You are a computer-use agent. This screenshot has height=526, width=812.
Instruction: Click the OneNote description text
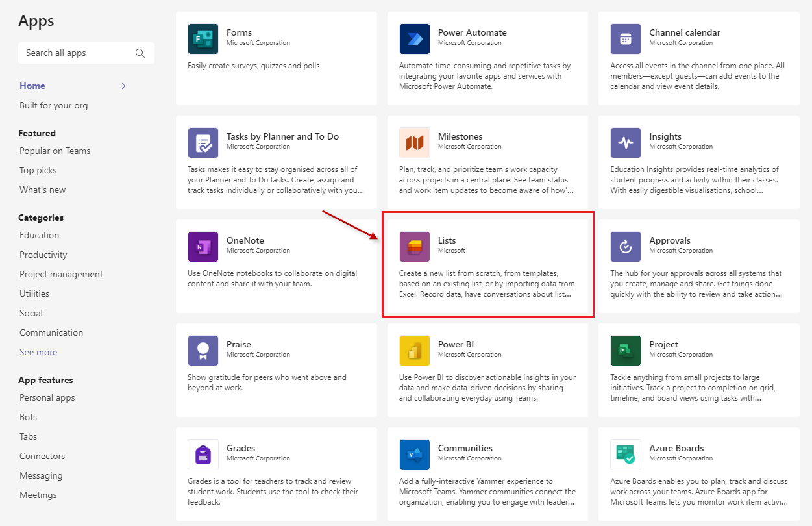tap(273, 279)
